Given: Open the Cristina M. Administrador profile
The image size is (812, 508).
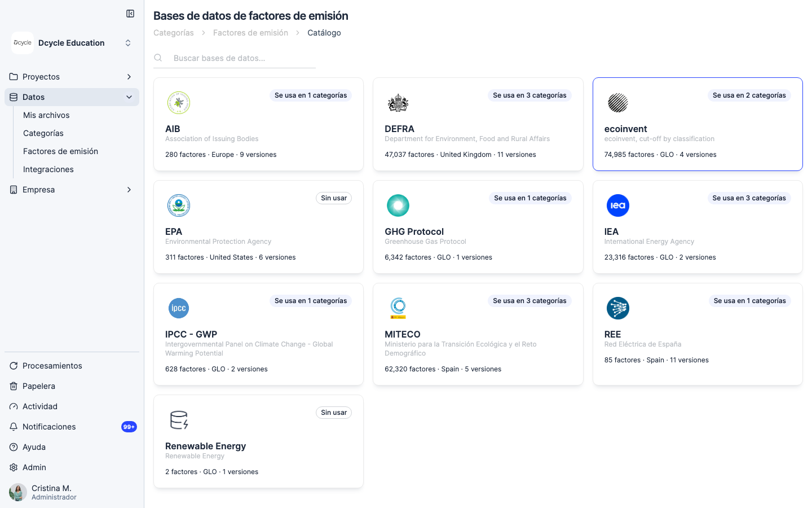Looking at the screenshot, I should point(72,492).
